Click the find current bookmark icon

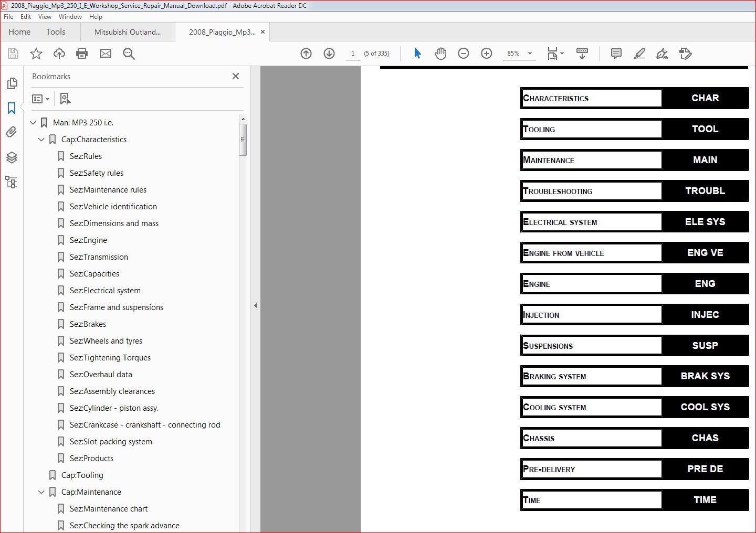coord(65,99)
